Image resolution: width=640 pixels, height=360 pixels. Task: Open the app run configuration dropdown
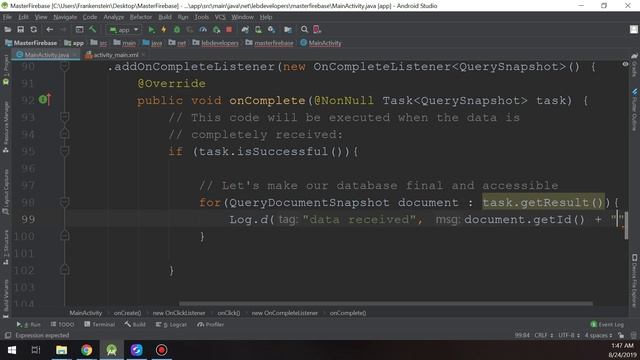pos(124,29)
